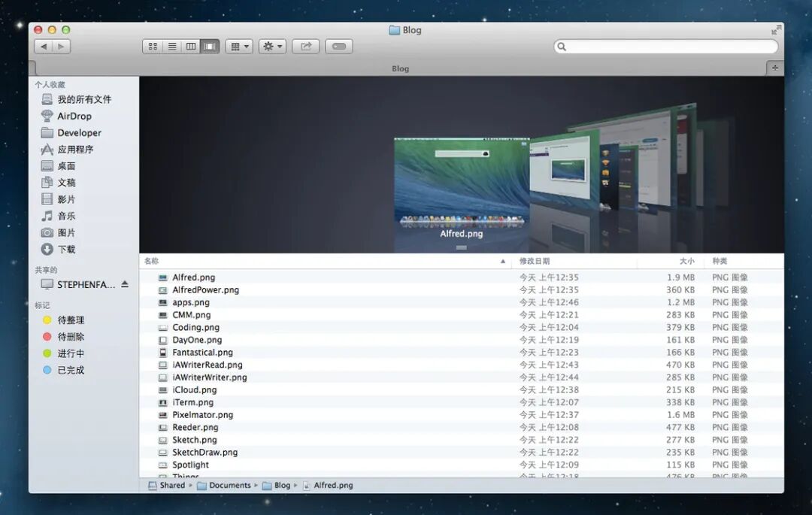
Task: Switch to icon view in toolbar
Action: [153, 47]
